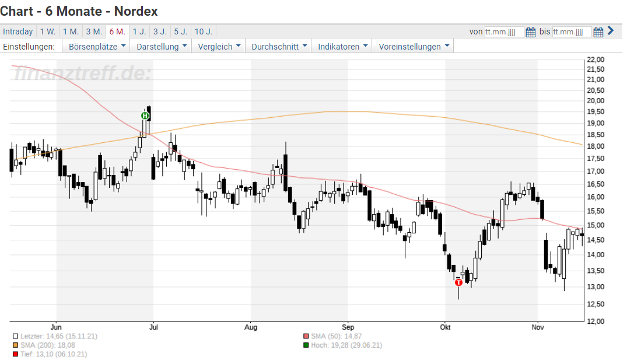Click the 'Jul' x-axis label
627x364 pixels.
point(153,327)
